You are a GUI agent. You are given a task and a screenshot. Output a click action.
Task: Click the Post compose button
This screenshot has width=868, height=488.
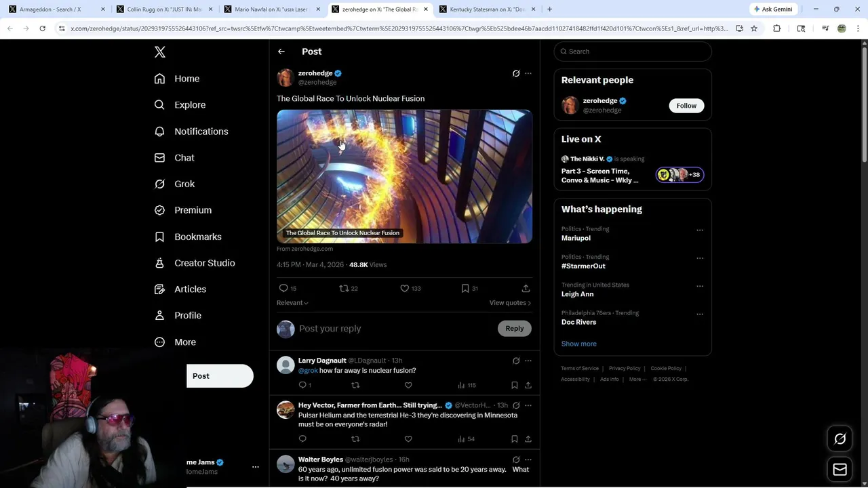click(220, 376)
